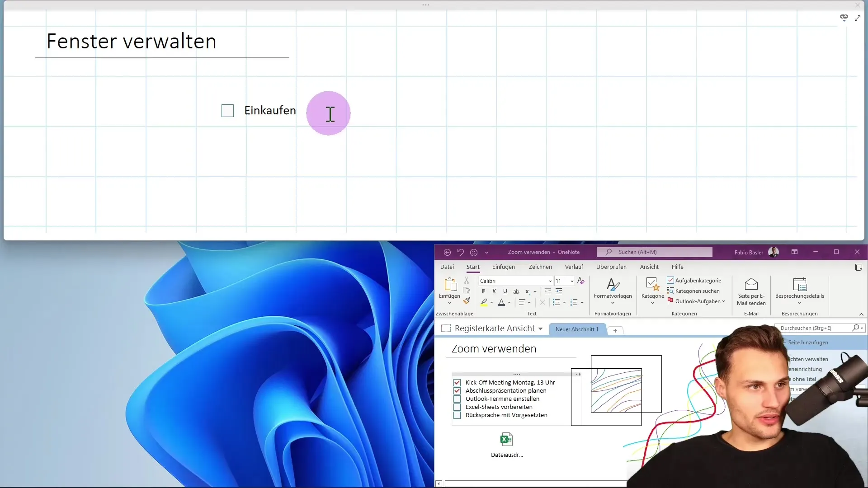Add a new section with plus tab
868x488 pixels.
click(615, 331)
